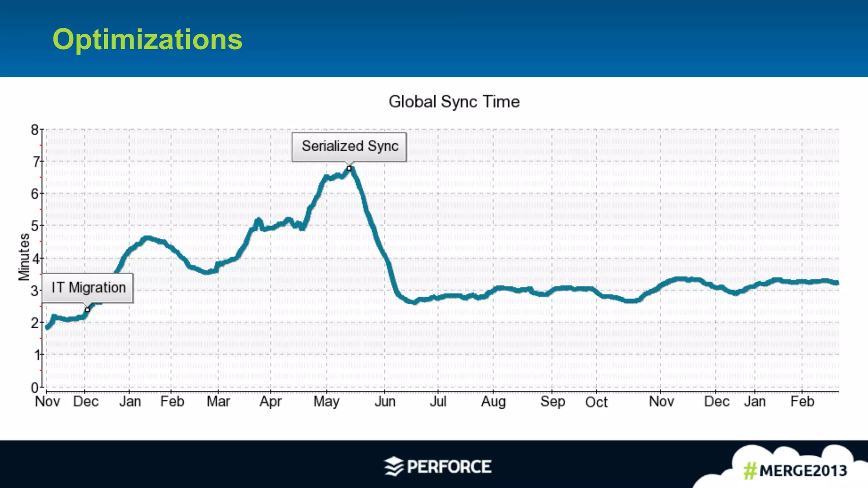Image resolution: width=868 pixels, height=488 pixels.
Task: Click the Sep label on x-axis
Action: coord(552,402)
